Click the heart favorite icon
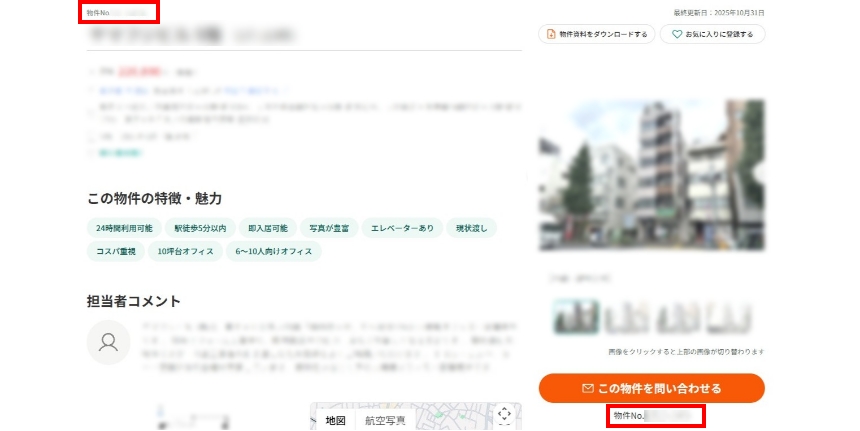 pyautogui.click(x=677, y=34)
